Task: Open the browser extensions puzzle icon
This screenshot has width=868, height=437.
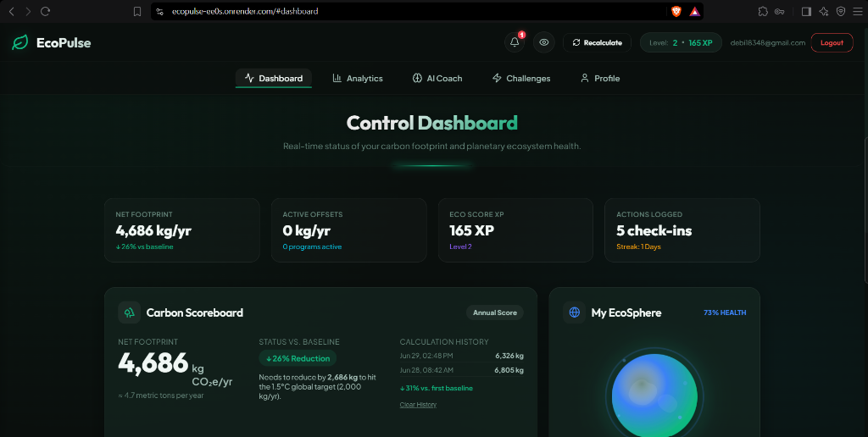Action: click(x=763, y=11)
